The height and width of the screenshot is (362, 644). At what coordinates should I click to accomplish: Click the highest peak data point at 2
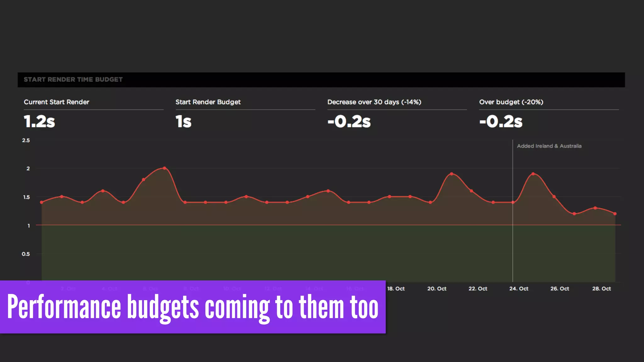coord(164,168)
